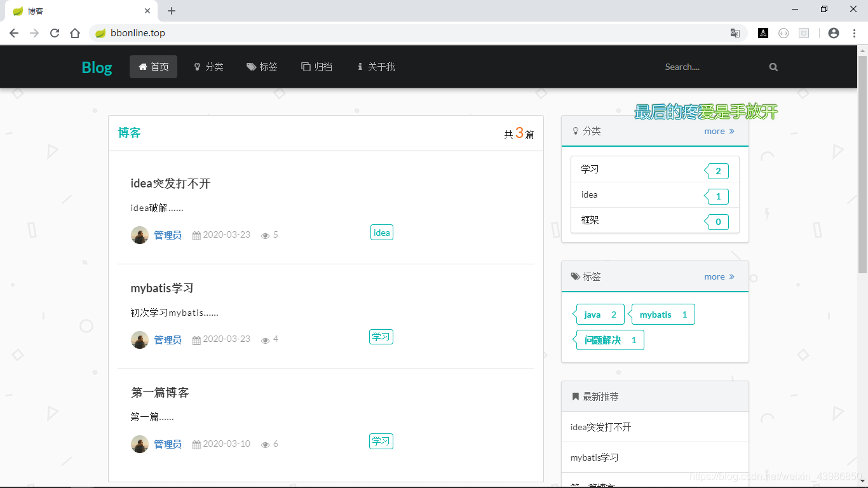The height and width of the screenshot is (488, 868).
Task: Click idea category label on first post
Action: pos(382,233)
